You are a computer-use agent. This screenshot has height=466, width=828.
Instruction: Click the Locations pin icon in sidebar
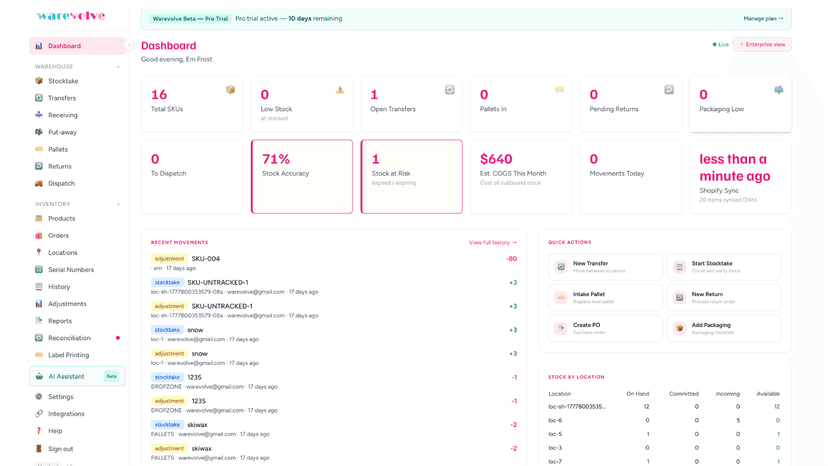point(39,253)
